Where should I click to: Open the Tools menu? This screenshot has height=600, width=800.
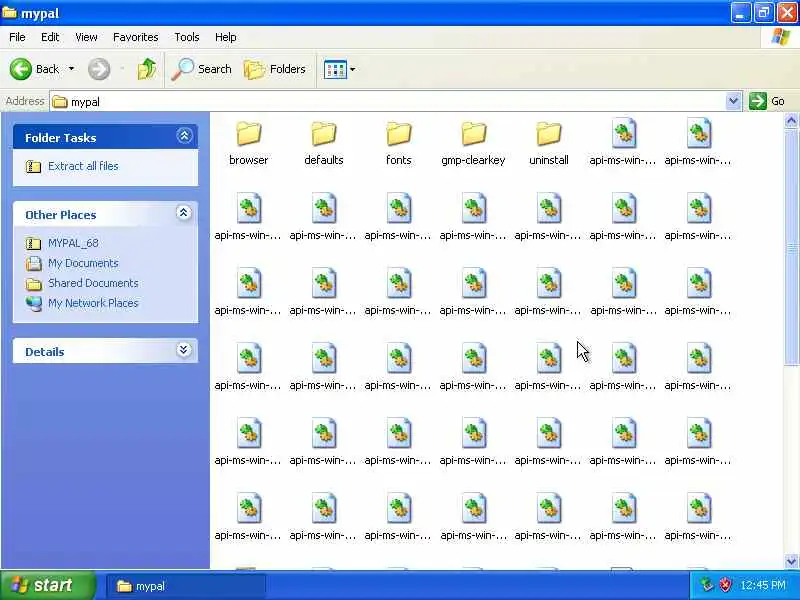click(x=187, y=37)
